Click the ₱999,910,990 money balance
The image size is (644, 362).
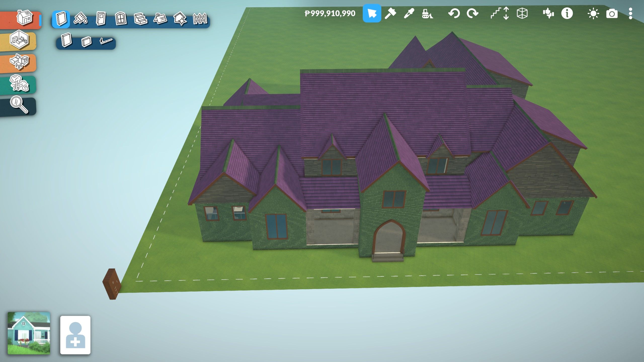tap(330, 13)
